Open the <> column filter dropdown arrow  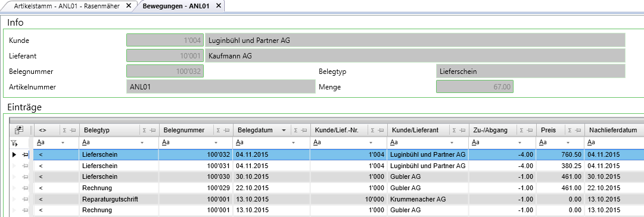pyautogui.click(x=63, y=143)
